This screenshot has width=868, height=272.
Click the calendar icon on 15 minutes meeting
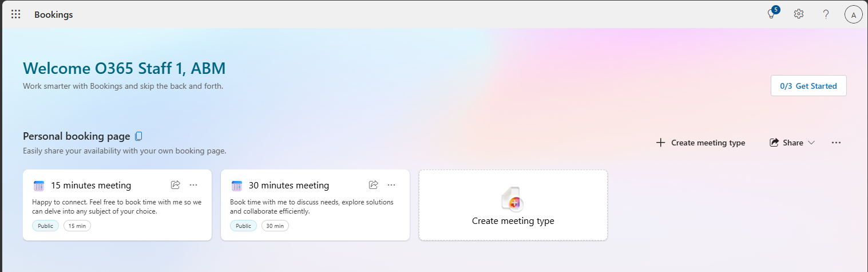[39, 186]
